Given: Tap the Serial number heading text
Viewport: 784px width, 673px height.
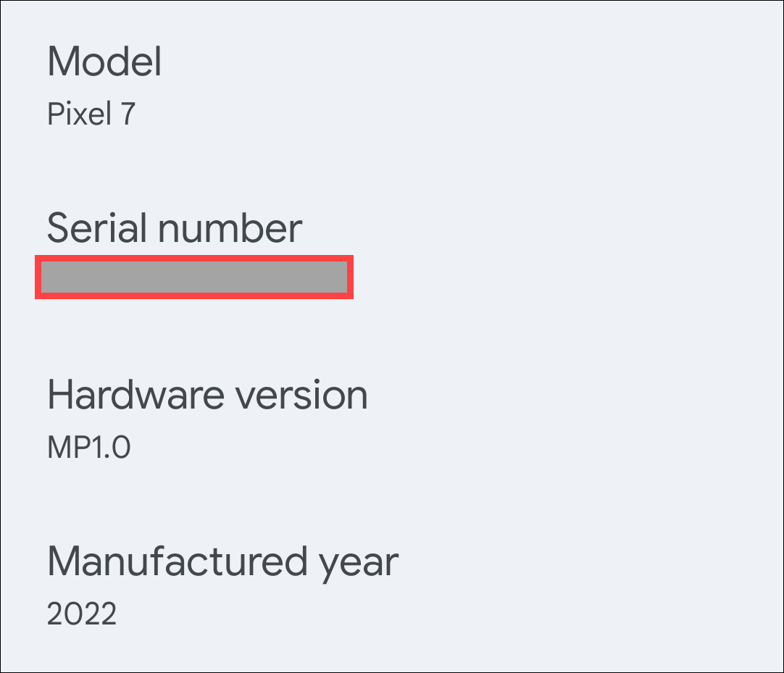Looking at the screenshot, I should [175, 228].
